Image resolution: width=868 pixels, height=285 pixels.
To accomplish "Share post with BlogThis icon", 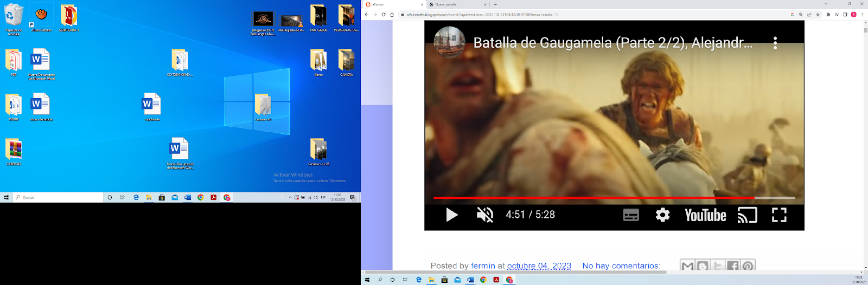I will [703, 265].
